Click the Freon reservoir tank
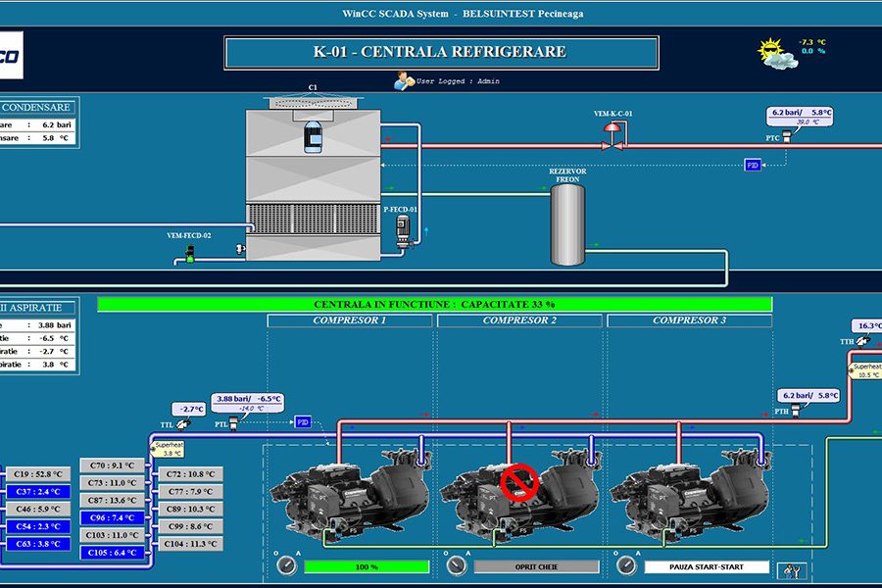The height and width of the screenshot is (588, 882). pos(567,224)
